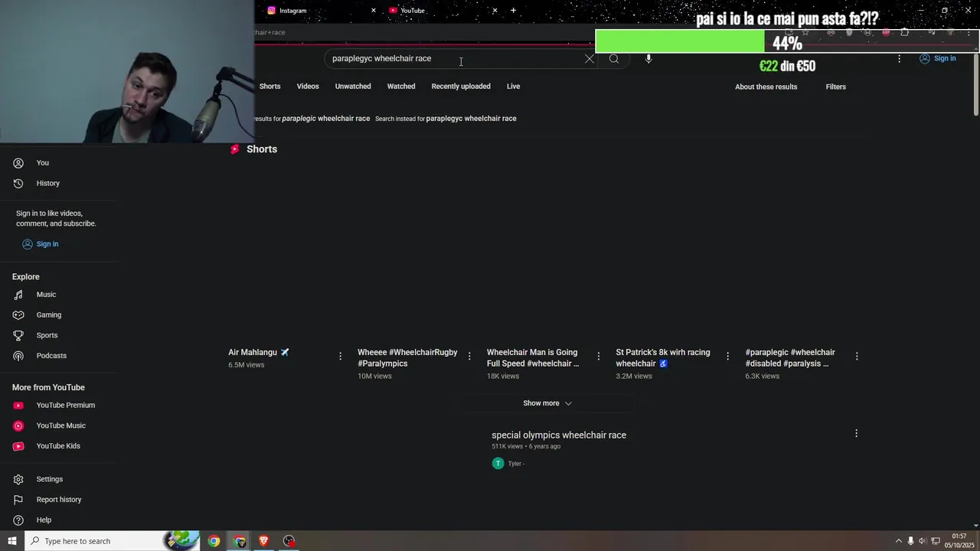Open St Patrick's 8k racing wheelchair short
The height and width of the screenshot is (551, 980).
point(663,358)
